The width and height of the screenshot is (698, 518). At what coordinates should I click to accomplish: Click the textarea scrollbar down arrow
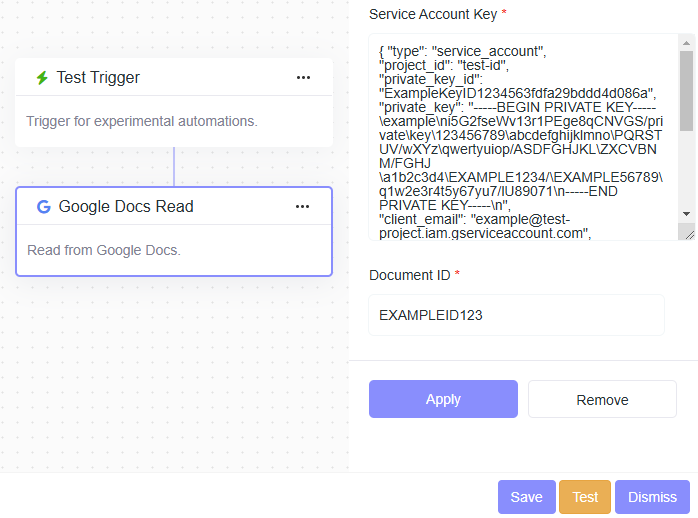pos(686,213)
